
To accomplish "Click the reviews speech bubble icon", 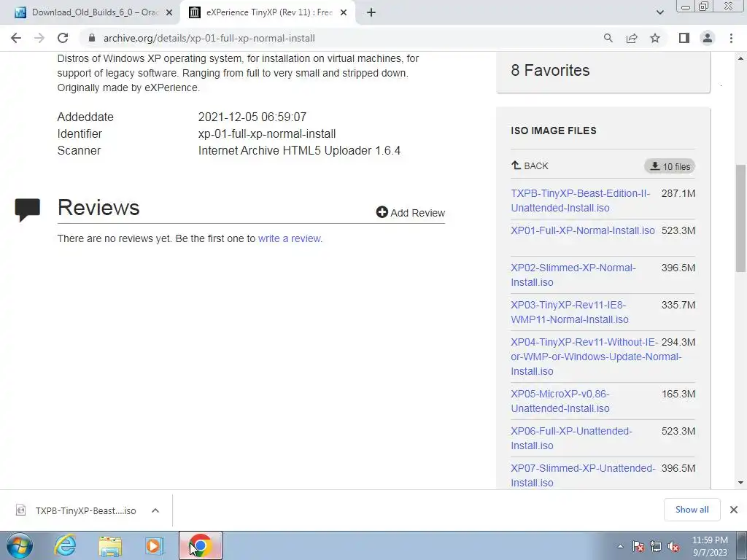I will point(27,209).
